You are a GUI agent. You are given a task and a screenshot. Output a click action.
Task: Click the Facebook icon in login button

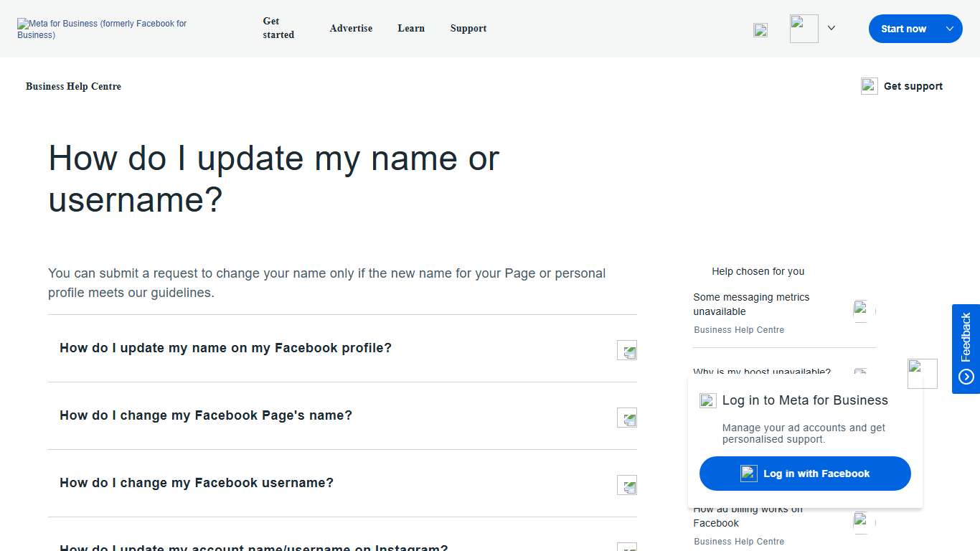click(748, 473)
